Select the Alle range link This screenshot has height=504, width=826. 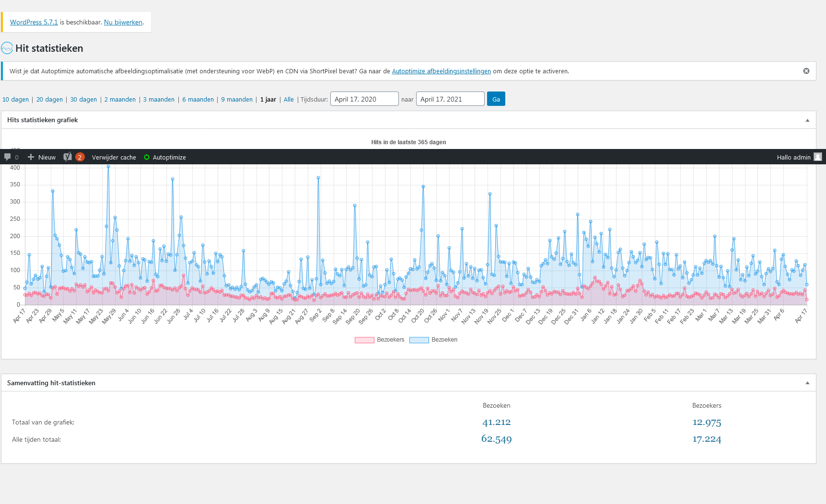[289, 100]
